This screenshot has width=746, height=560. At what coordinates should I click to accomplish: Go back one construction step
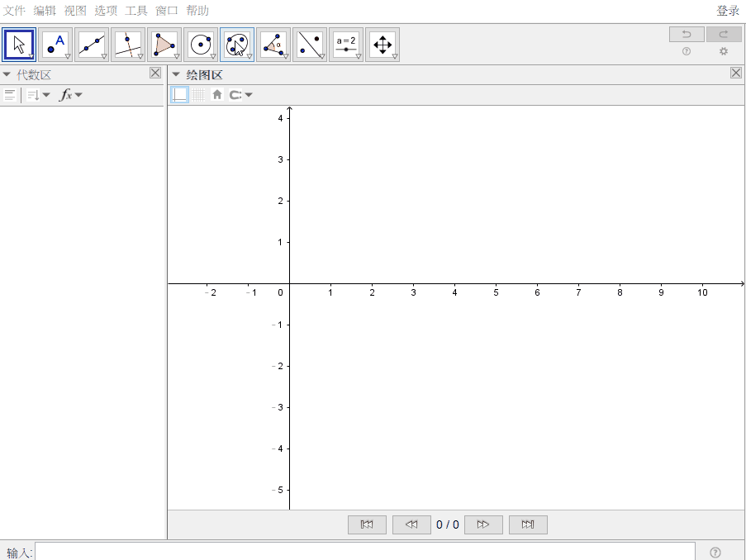pyautogui.click(x=411, y=524)
